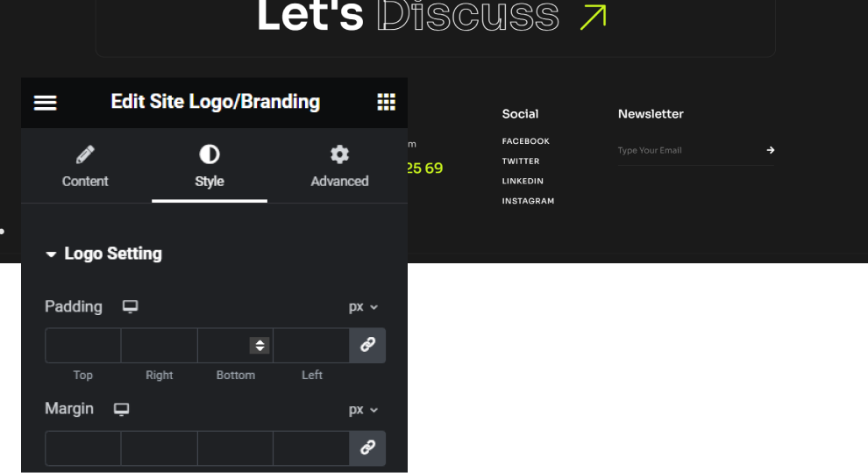Image resolution: width=868 pixels, height=473 pixels.
Task: Toggle the Padding linked values button
Action: pos(367,346)
